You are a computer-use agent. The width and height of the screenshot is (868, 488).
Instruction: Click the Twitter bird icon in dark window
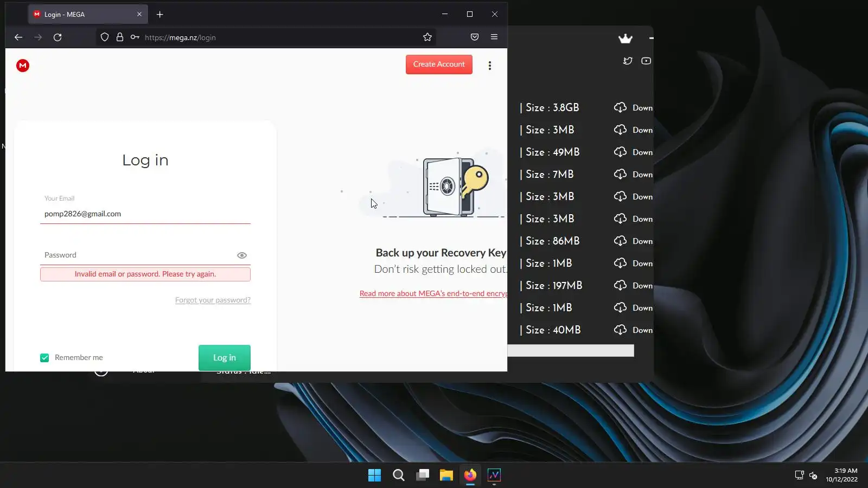[x=628, y=61]
